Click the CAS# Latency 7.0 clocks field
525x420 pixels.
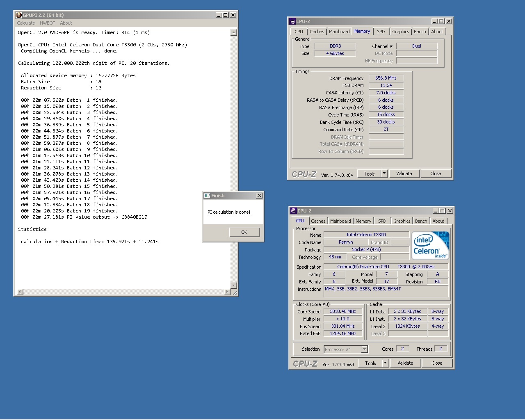tap(386, 93)
